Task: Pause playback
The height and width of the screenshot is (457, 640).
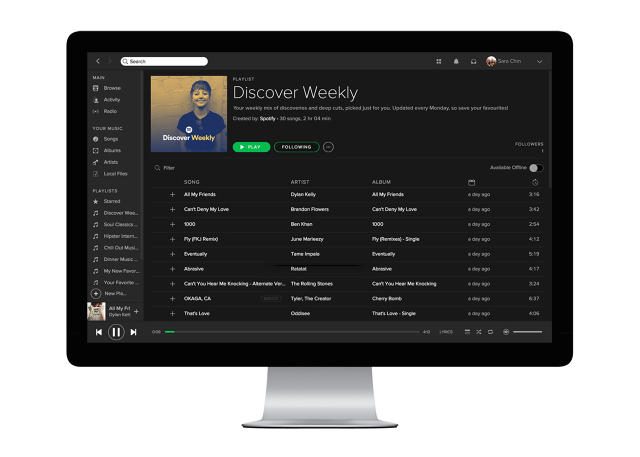Action: click(116, 333)
